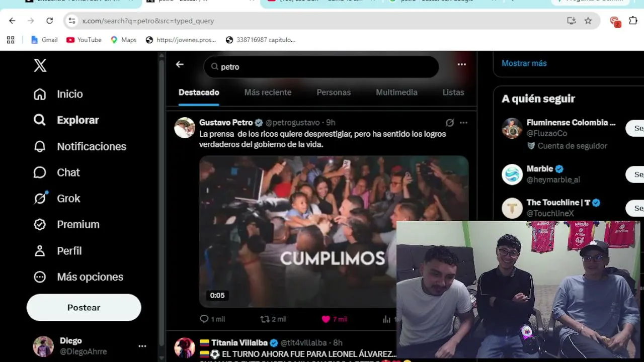Open Titania Villalba's profile avatar
Image resolution: width=644 pixels, height=362 pixels.
pyautogui.click(x=185, y=348)
